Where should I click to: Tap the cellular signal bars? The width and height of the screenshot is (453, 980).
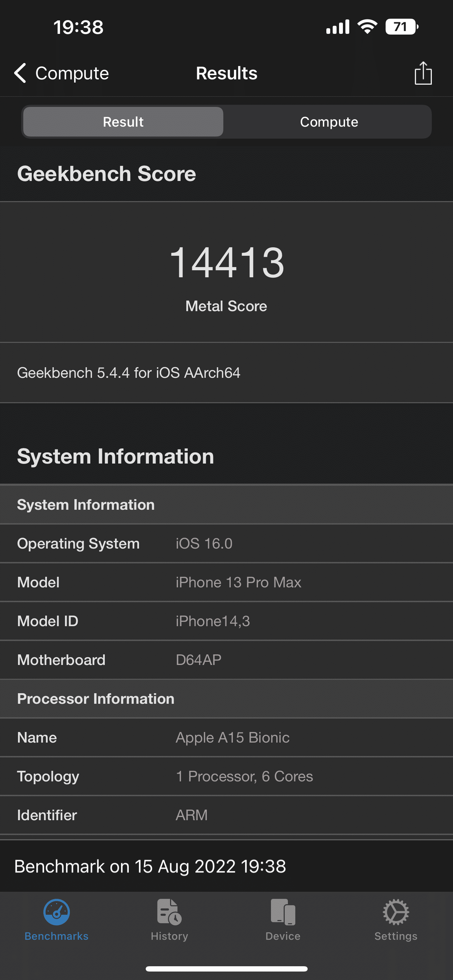(337, 26)
